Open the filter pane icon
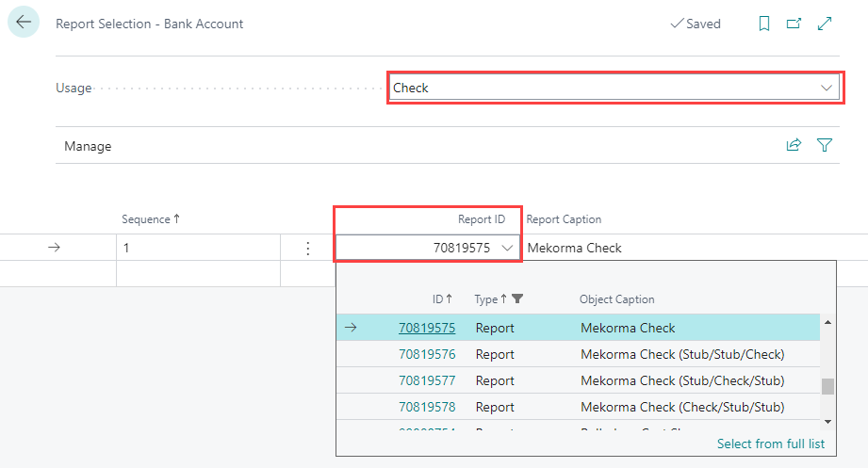 pyautogui.click(x=825, y=145)
